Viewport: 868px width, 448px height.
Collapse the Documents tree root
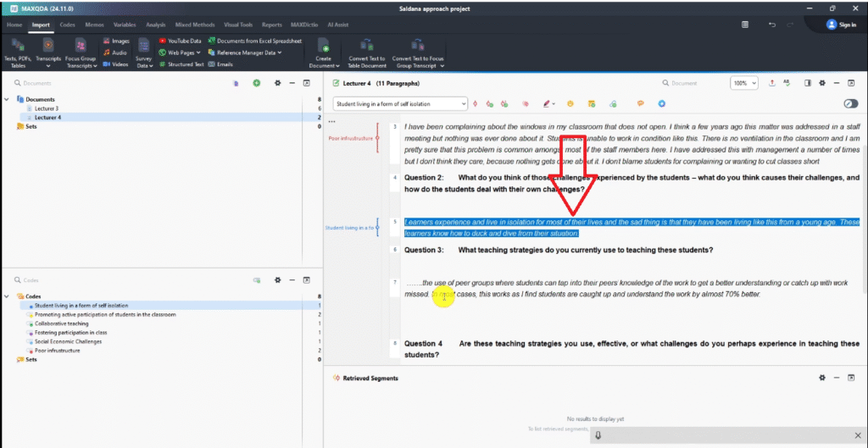tap(8, 99)
